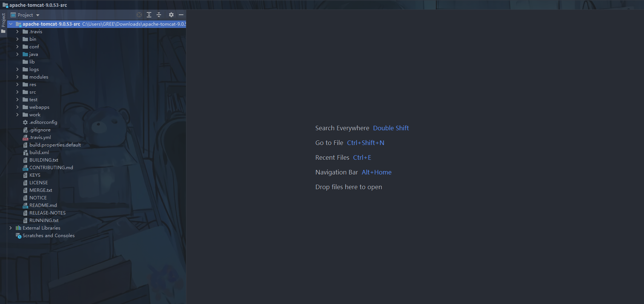Expand the .travis folder

[x=17, y=32]
